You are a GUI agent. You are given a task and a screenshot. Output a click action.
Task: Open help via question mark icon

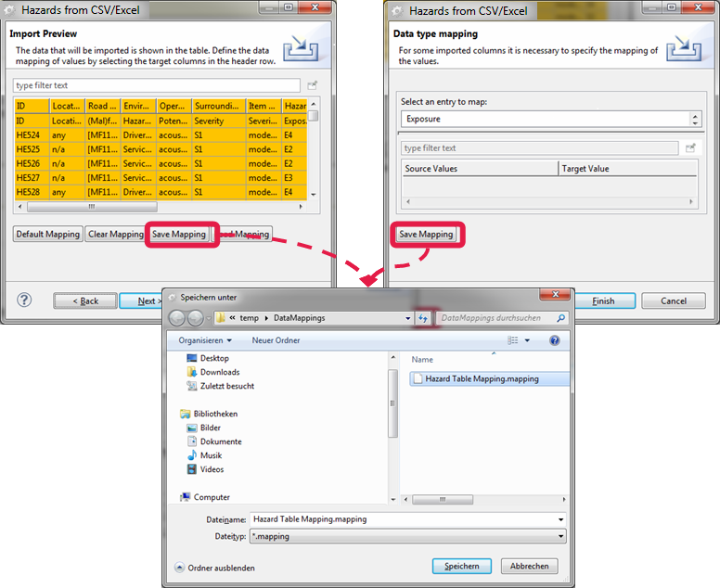24,300
